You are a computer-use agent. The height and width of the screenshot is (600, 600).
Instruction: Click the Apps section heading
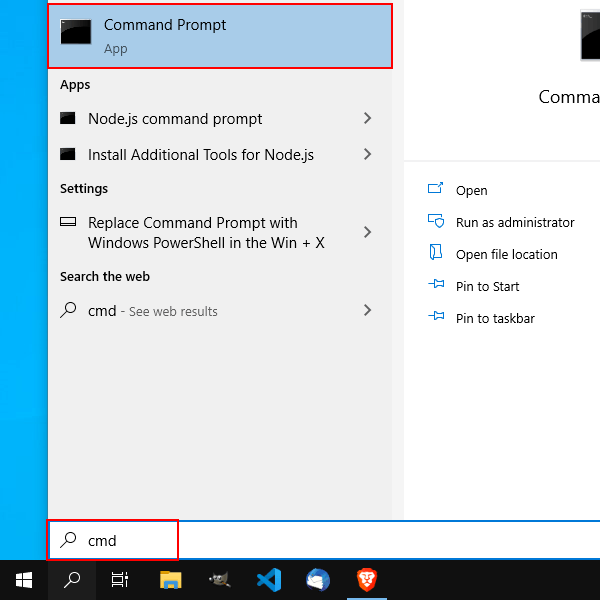75,85
